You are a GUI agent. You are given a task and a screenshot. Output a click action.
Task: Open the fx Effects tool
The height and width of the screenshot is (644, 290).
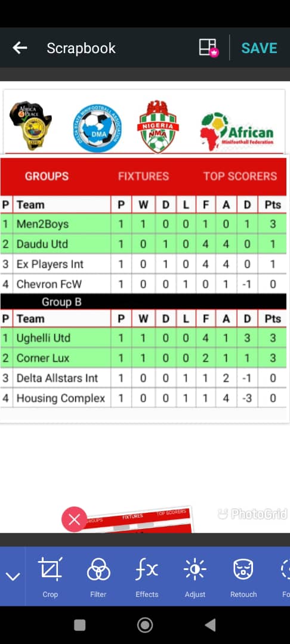click(147, 577)
